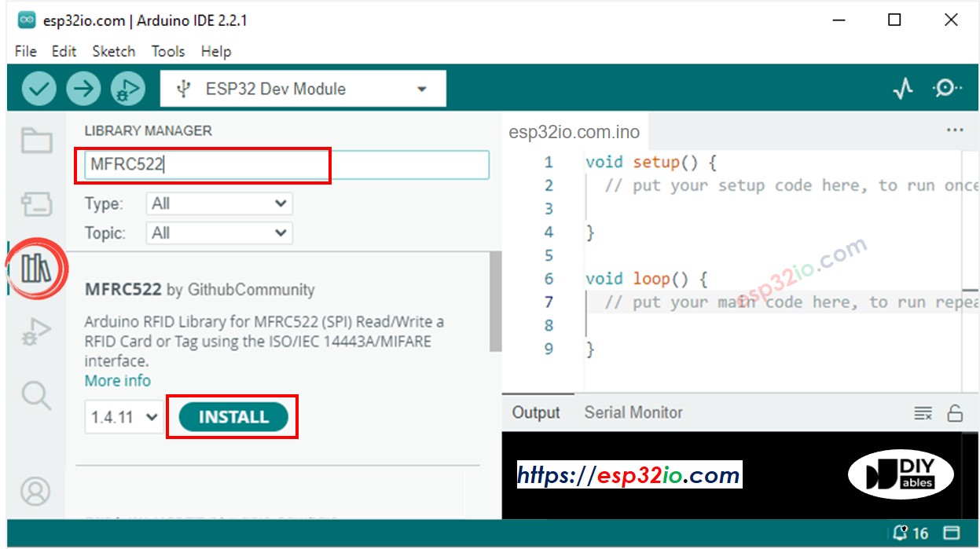Open the Serial Monitor magnifier icon
980x549 pixels.
tap(947, 88)
